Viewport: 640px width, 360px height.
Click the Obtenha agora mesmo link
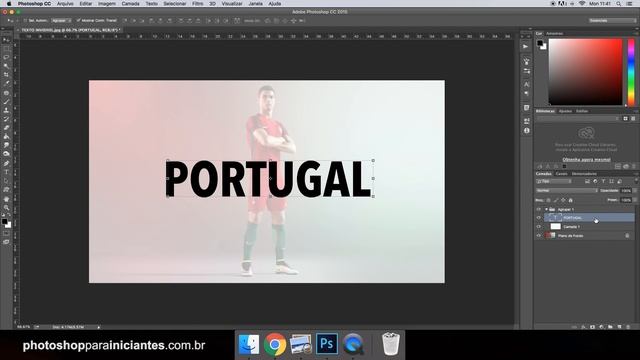pyautogui.click(x=587, y=160)
